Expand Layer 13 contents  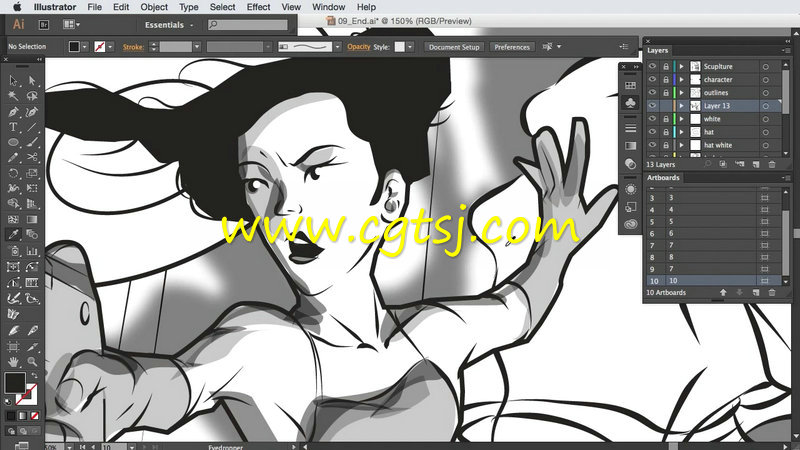pyautogui.click(x=681, y=106)
